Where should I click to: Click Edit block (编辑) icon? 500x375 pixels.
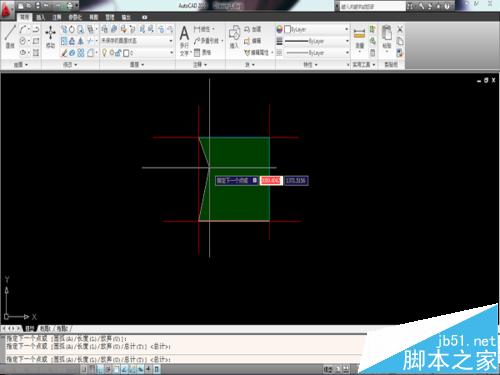pyautogui.click(x=252, y=41)
